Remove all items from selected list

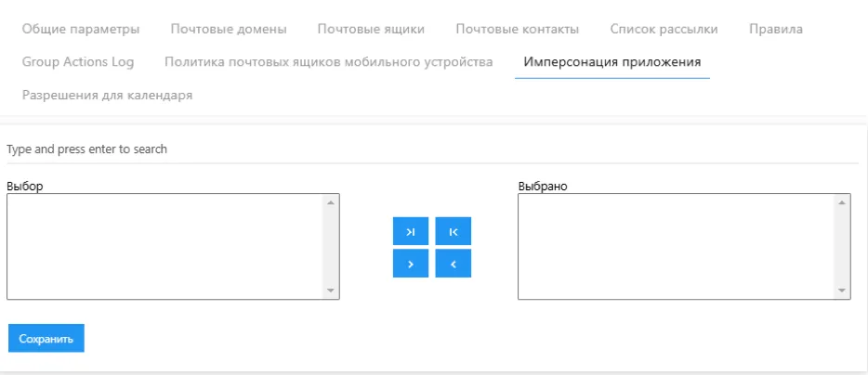(x=454, y=231)
